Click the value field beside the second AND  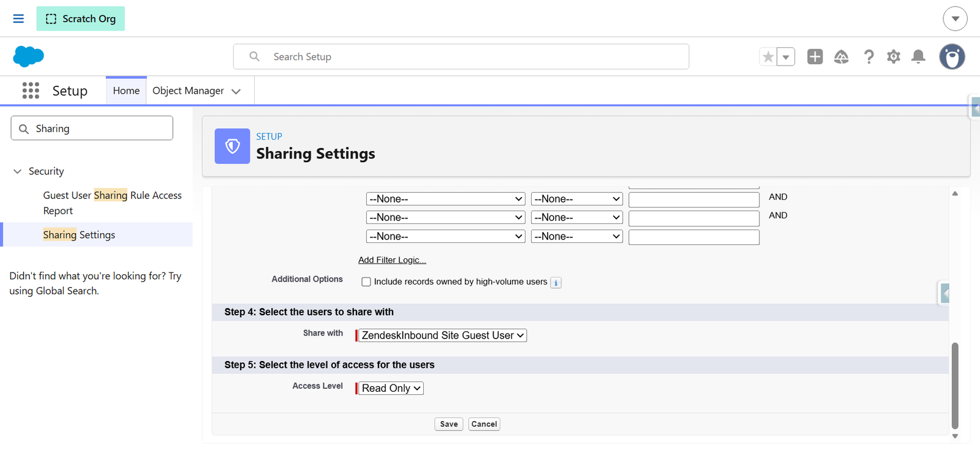tap(694, 219)
